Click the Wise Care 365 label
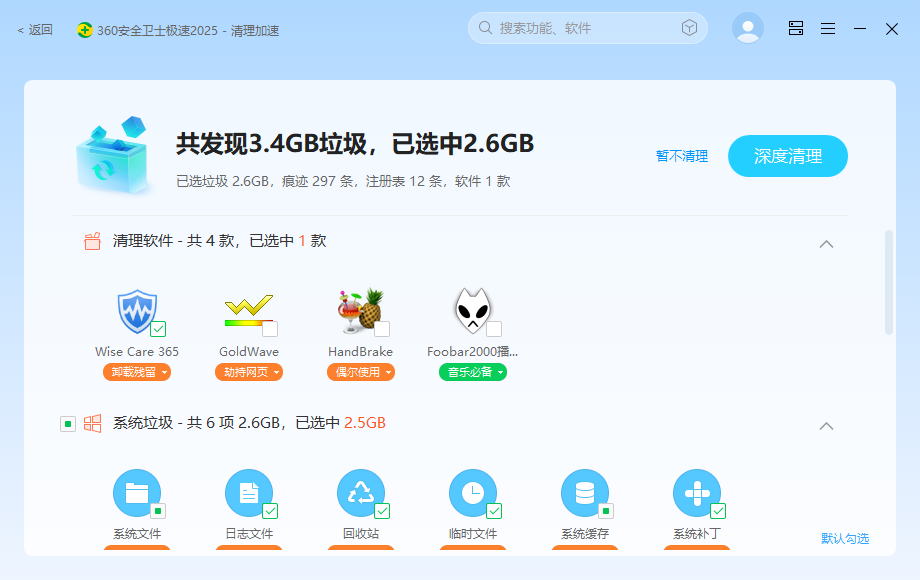 (137, 351)
